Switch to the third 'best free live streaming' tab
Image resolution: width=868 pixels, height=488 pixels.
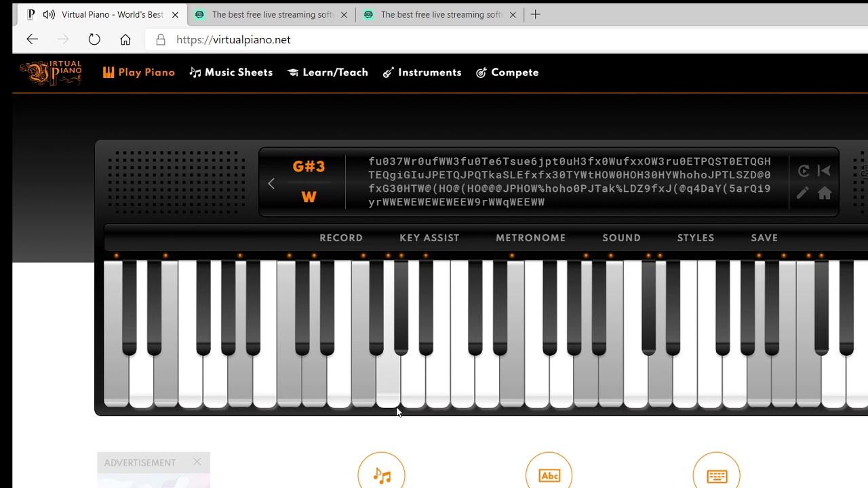pos(439,14)
